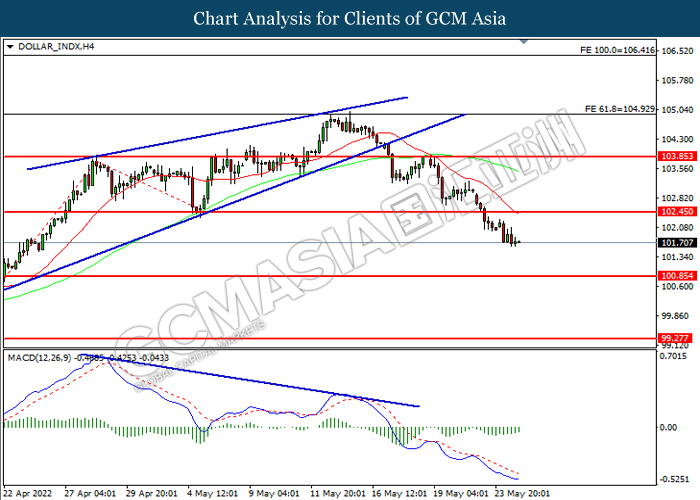Click the 102.450 red price label
The width and height of the screenshot is (700, 500).
[x=677, y=212]
